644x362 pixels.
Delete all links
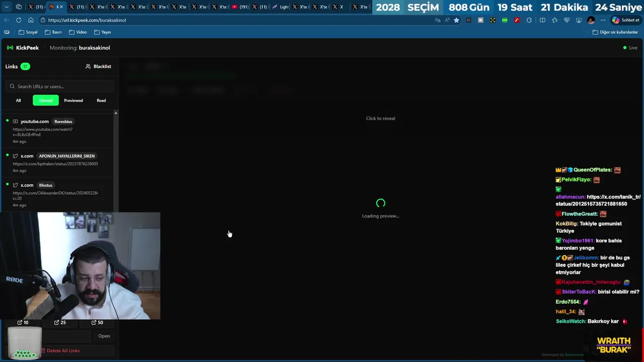pos(60,350)
